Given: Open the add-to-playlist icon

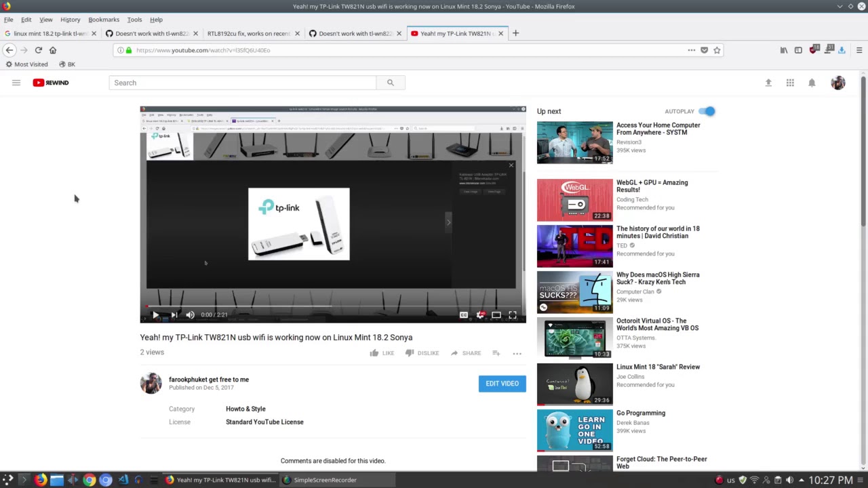Looking at the screenshot, I should pos(496,353).
